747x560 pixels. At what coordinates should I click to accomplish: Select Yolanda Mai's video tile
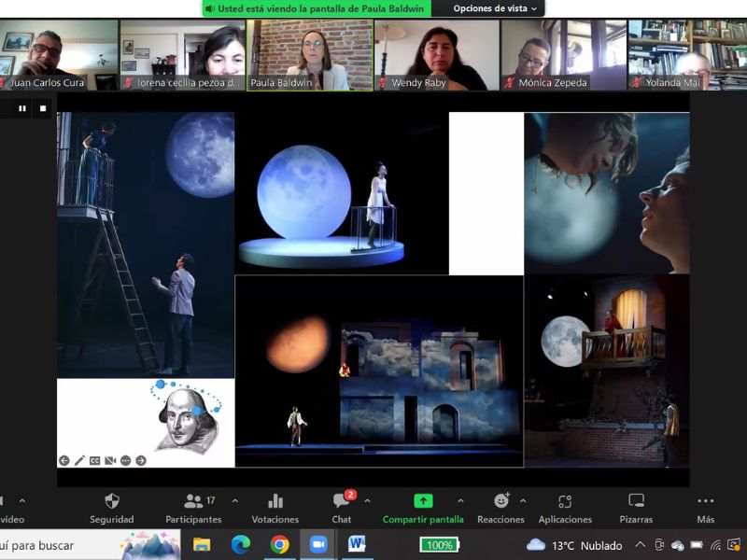pos(688,55)
